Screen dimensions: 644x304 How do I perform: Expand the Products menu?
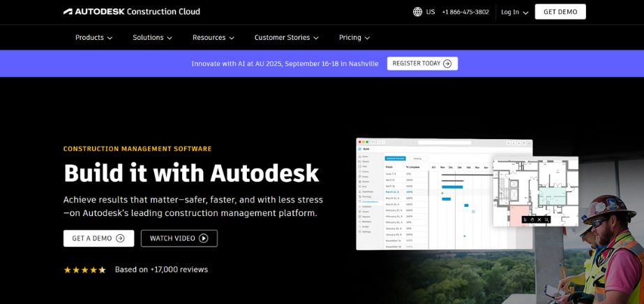pyautogui.click(x=93, y=38)
